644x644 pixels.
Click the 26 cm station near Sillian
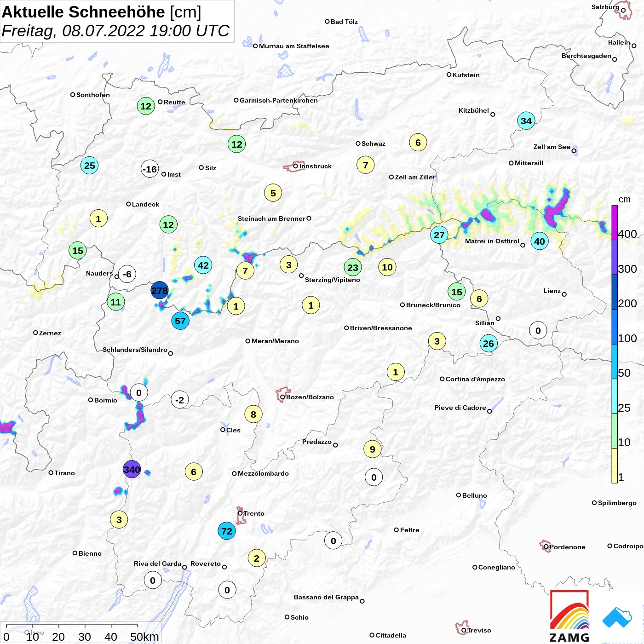(489, 343)
